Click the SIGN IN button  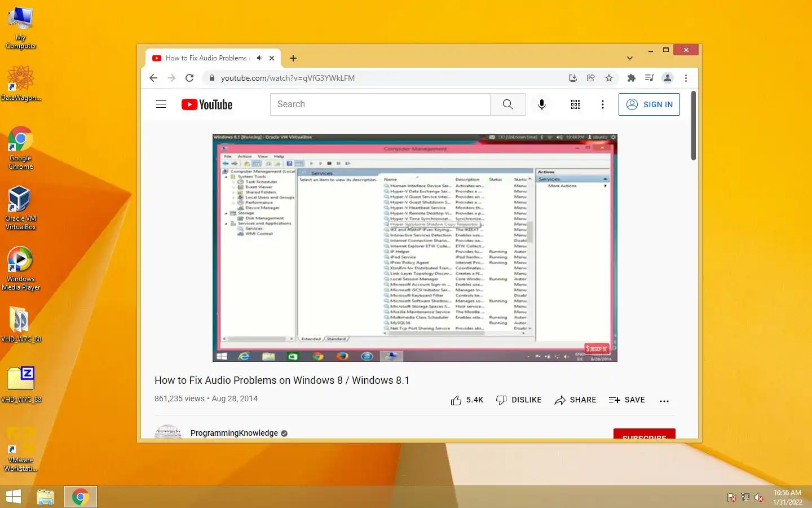(x=649, y=104)
